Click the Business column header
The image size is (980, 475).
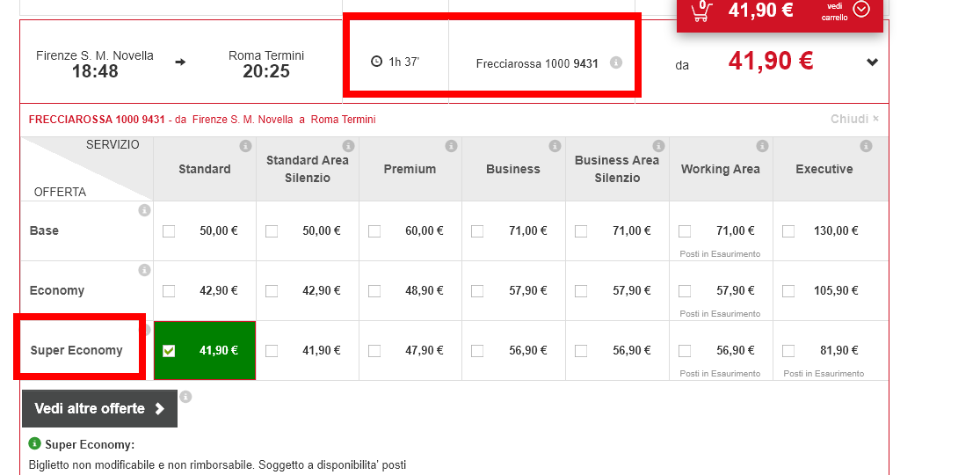pyautogui.click(x=513, y=169)
